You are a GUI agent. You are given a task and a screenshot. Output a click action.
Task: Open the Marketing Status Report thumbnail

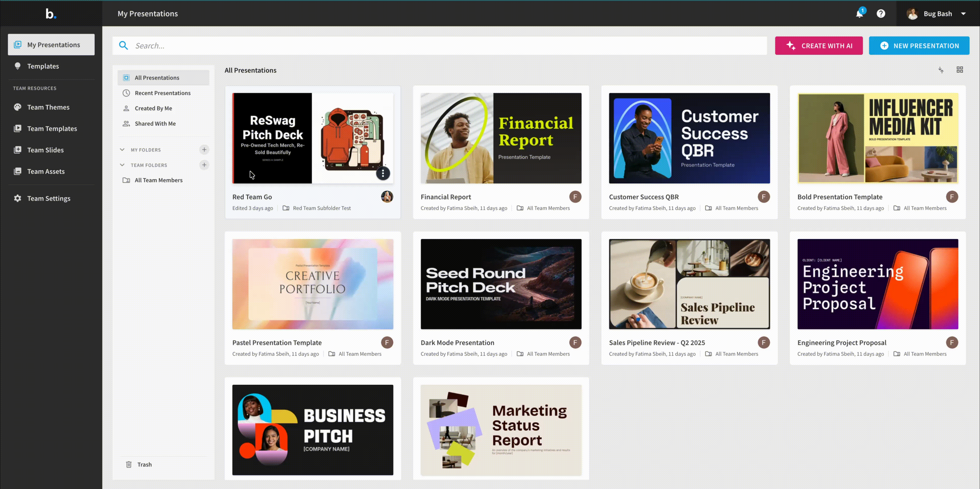point(501,430)
